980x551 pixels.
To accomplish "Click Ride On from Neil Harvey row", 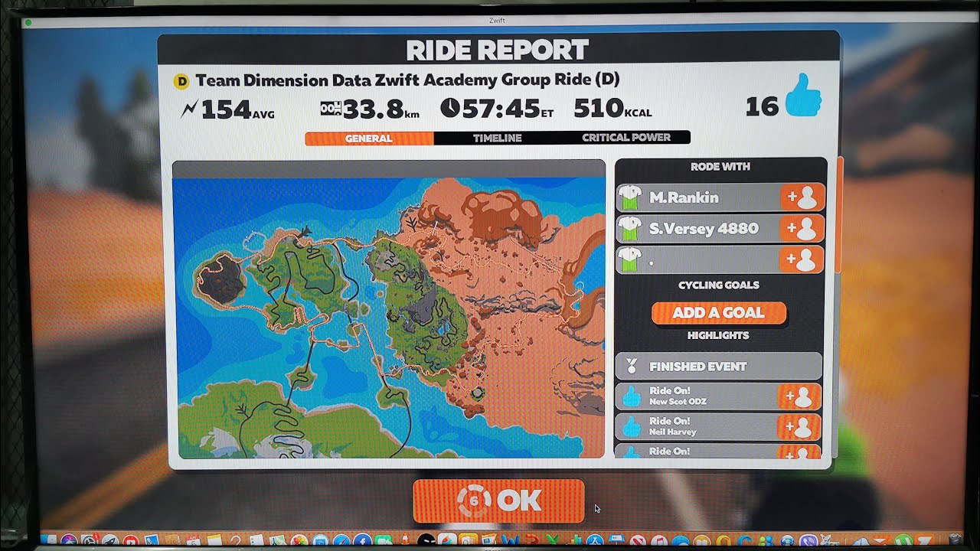I will [x=718, y=427].
